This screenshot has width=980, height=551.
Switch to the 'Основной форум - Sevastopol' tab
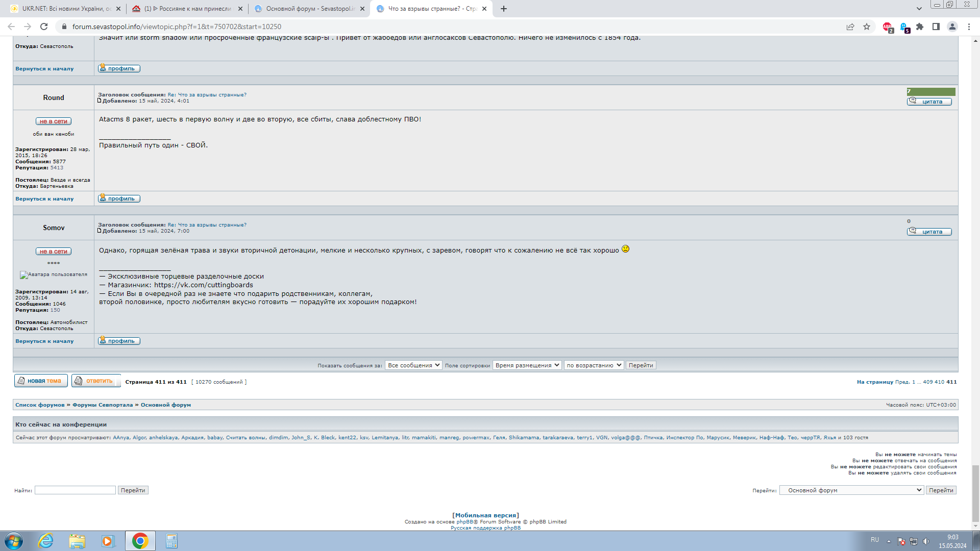(309, 9)
